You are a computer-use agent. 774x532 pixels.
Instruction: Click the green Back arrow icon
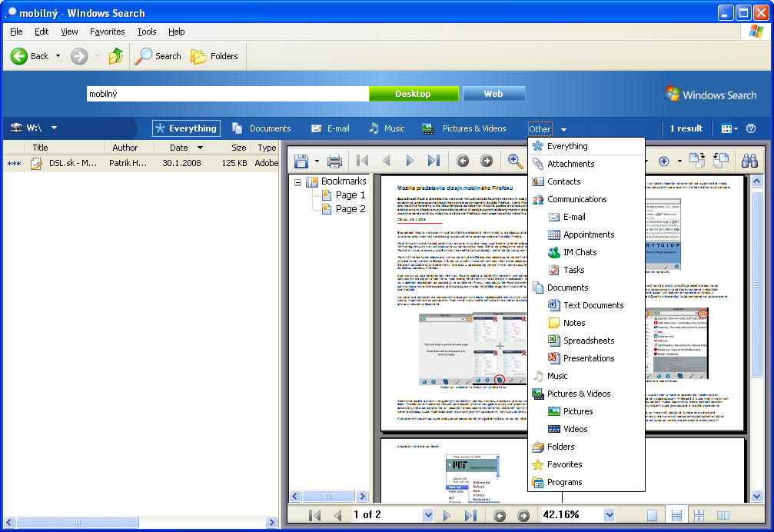pos(19,56)
